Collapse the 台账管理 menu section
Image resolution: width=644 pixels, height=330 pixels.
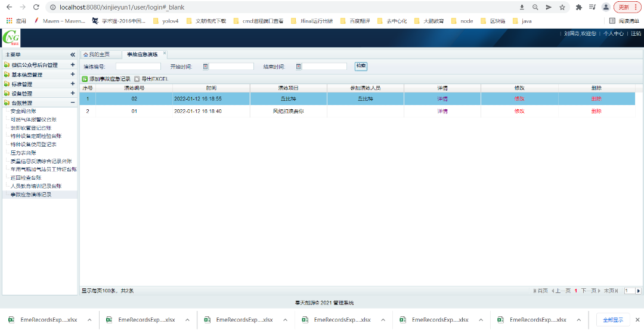[73, 103]
